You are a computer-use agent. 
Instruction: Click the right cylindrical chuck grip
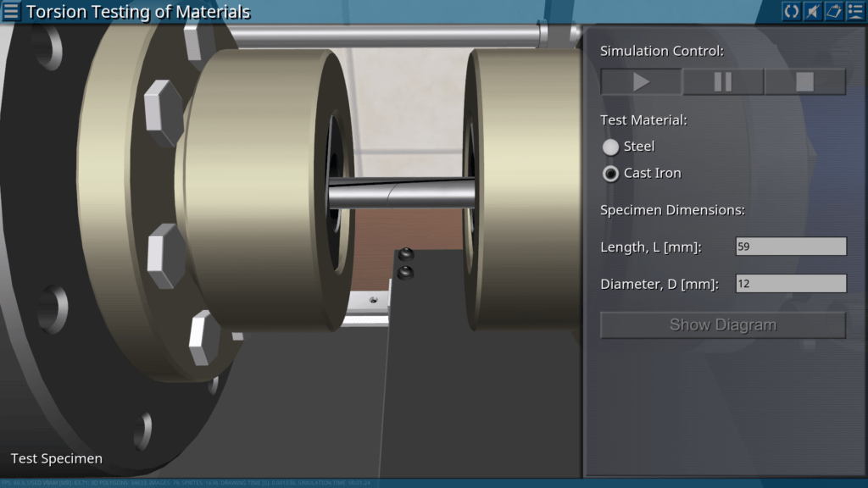coord(526,186)
